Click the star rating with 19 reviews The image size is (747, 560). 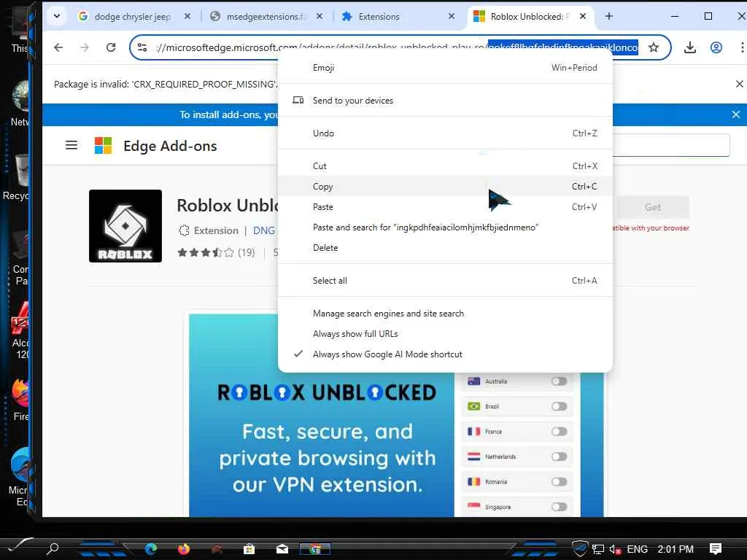click(216, 252)
